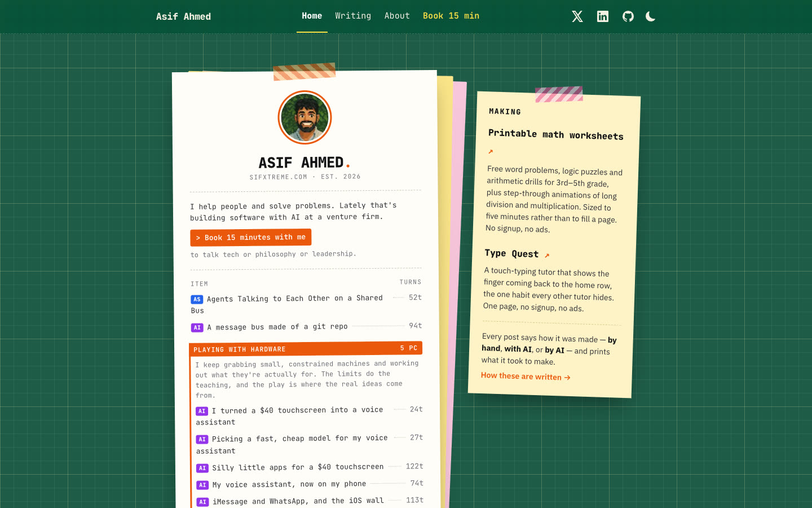812x508 pixels.
Task: Open the How these are written link
Action: coord(526,376)
